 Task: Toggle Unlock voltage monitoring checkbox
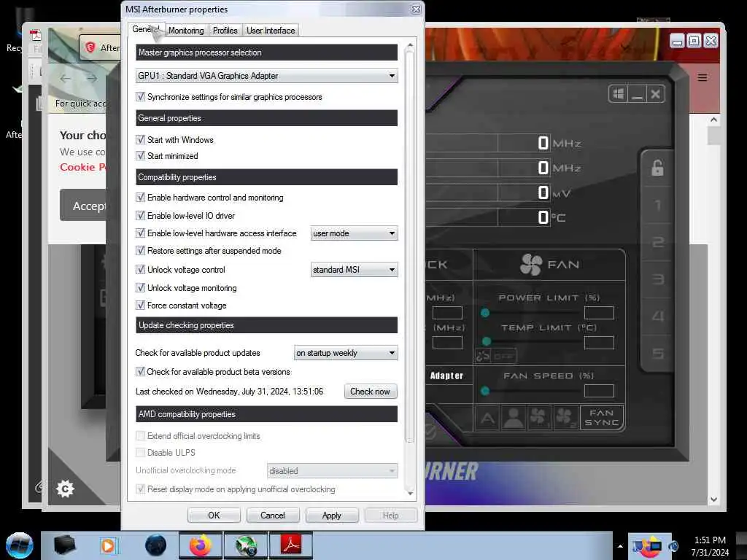pyautogui.click(x=140, y=287)
